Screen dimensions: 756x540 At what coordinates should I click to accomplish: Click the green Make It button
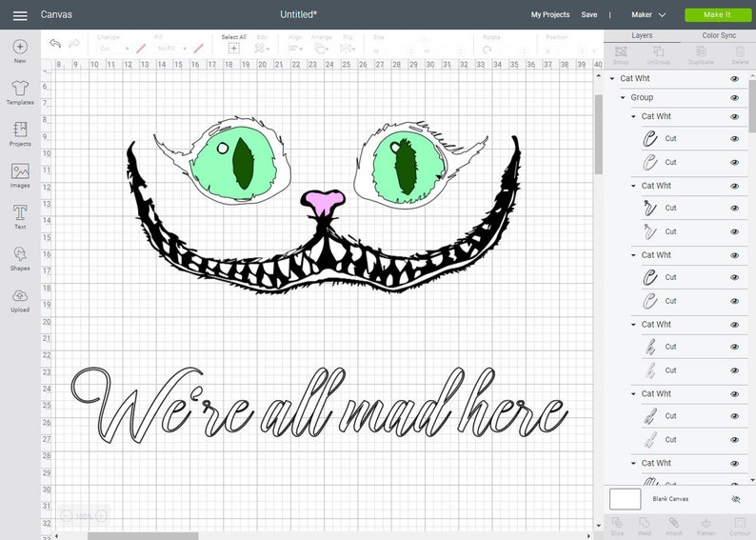717,15
